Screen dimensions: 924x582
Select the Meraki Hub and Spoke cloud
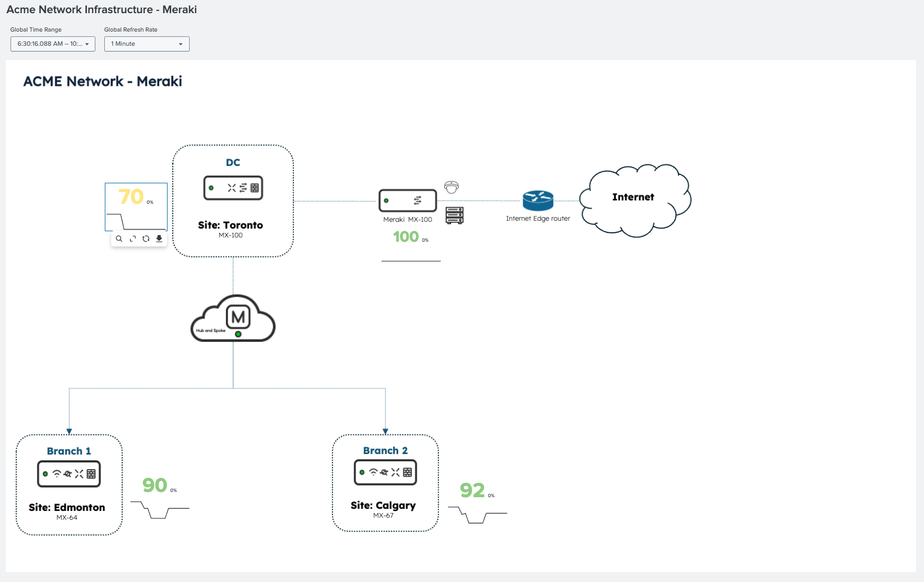tap(233, 318)
